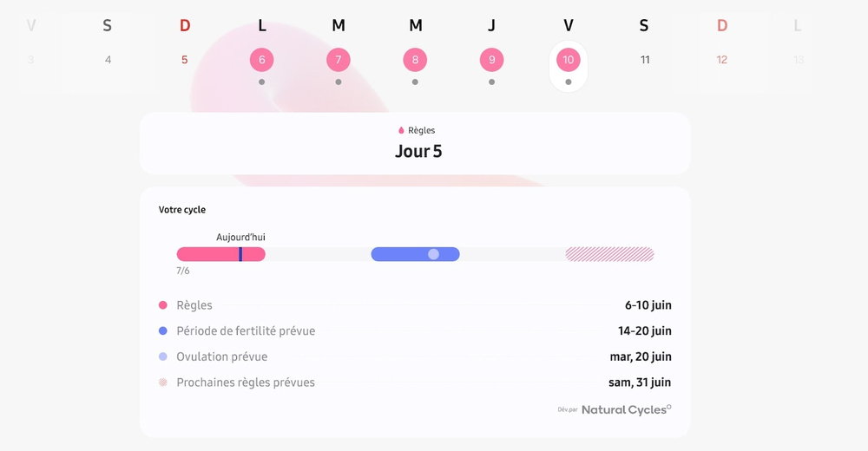Select highlighted day 10 in calendar
Viewport: 868px width, 451px height.
click(x=569, y=60)
